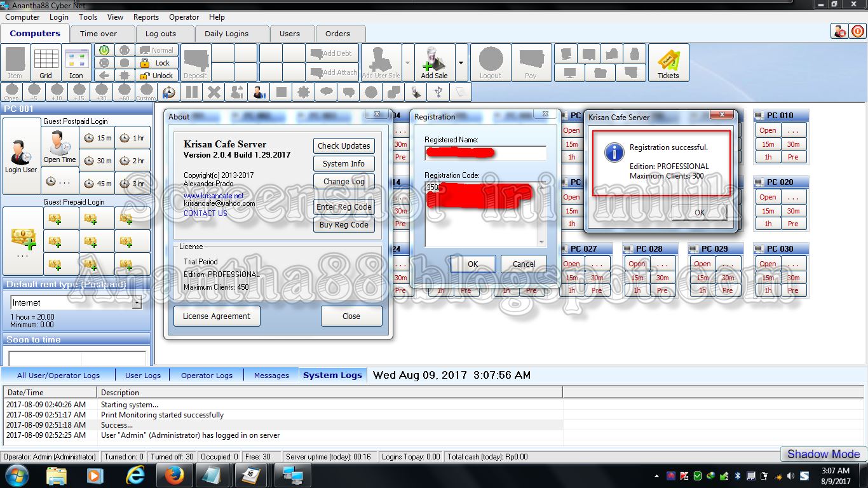This screenshot has height=488, width=868.
Task: Open the Reports menu
Action: (146, 17)
